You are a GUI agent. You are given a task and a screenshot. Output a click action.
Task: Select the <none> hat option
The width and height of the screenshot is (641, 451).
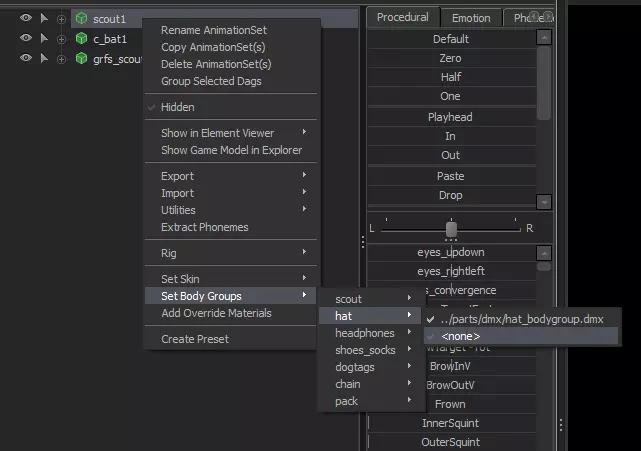[x=521, y=336]
